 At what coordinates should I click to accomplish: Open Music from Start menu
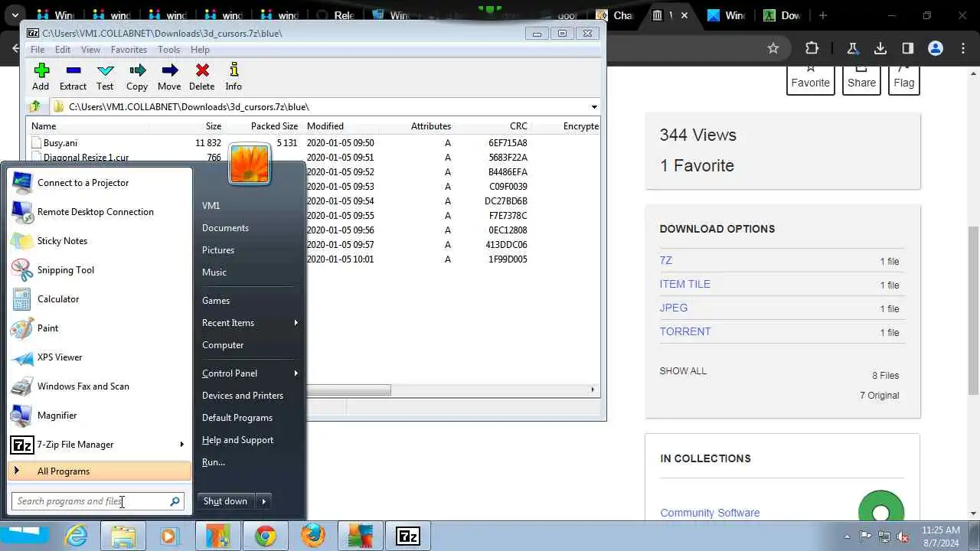(x=214, y=272)
